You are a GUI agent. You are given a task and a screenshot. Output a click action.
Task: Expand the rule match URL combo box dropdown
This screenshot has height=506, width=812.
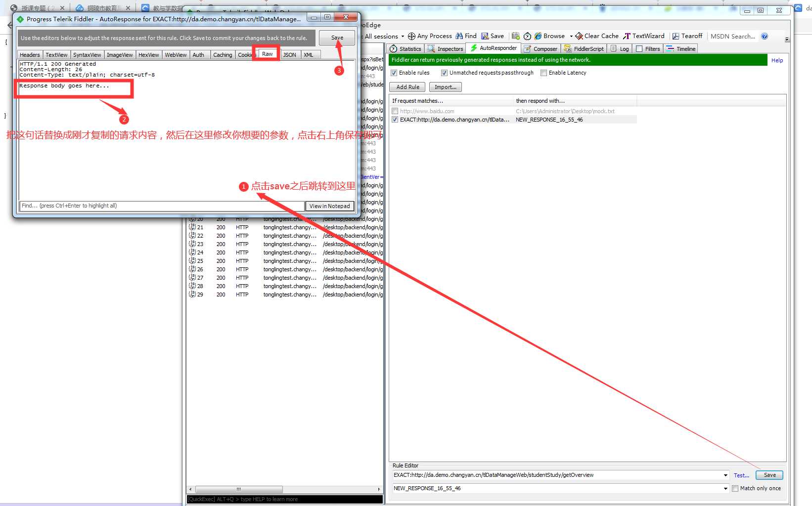click(725, 475)
